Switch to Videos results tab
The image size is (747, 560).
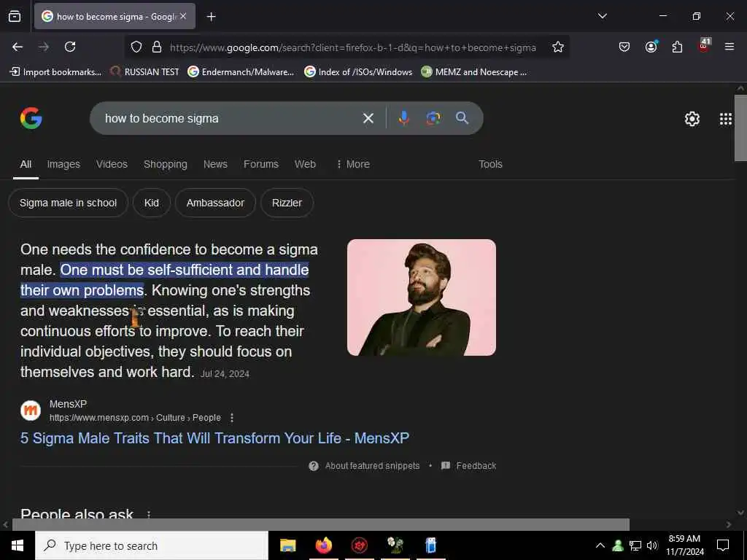112,164
